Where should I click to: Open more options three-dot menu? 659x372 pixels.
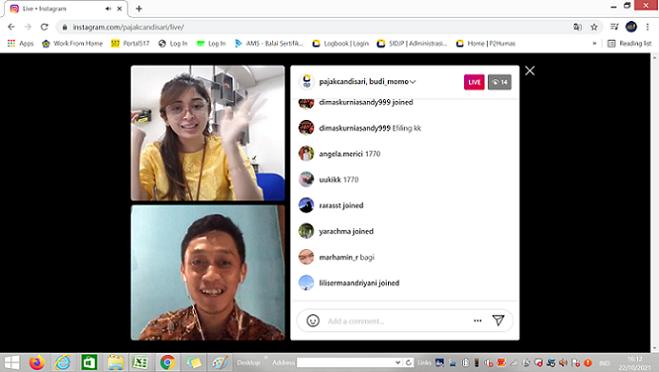click(477, 321)
